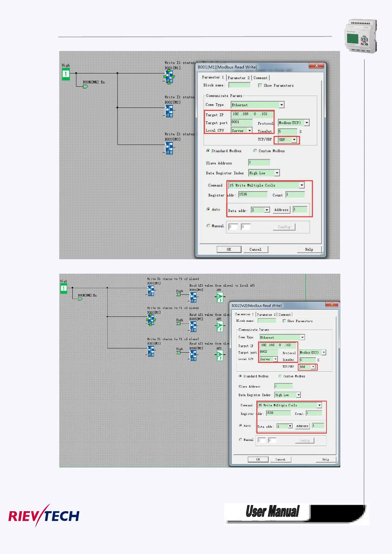The image size is (392, 554).
Task: Enable Show Parameters checkbox in B001[M1] dialog
Action: [260, 86]
